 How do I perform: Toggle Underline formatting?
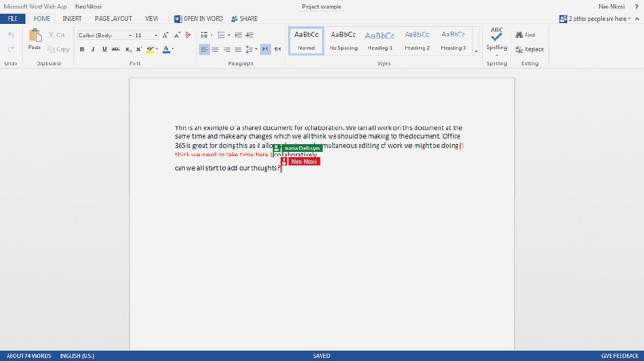pyautogui.click(x=105, y=49)
